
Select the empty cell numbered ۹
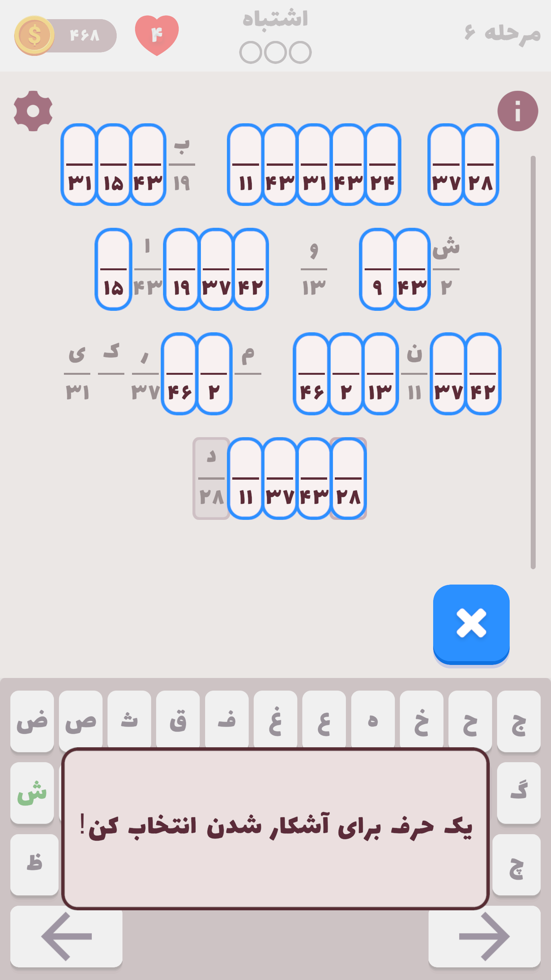pyautogui.click(x=377, y=269)
